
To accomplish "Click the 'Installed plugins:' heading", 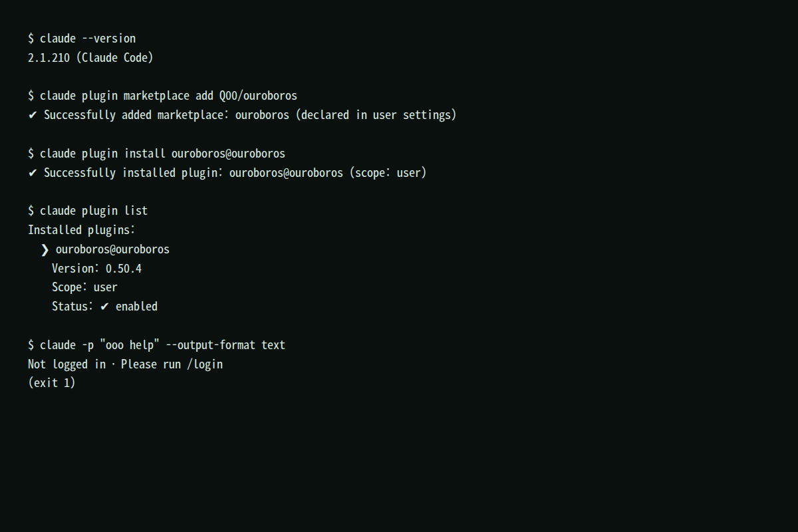I will click(x=82, y=230).
